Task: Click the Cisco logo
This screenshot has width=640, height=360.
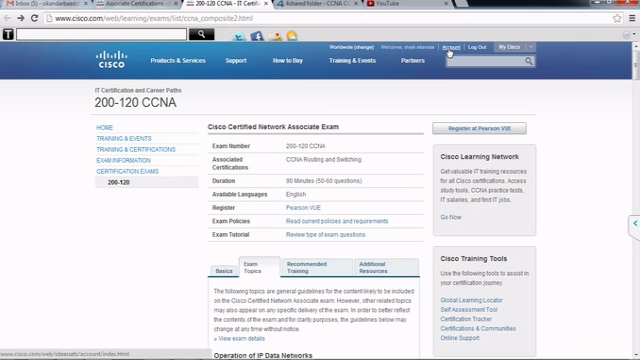Action: pyautogui.click(x=111, y=60)
